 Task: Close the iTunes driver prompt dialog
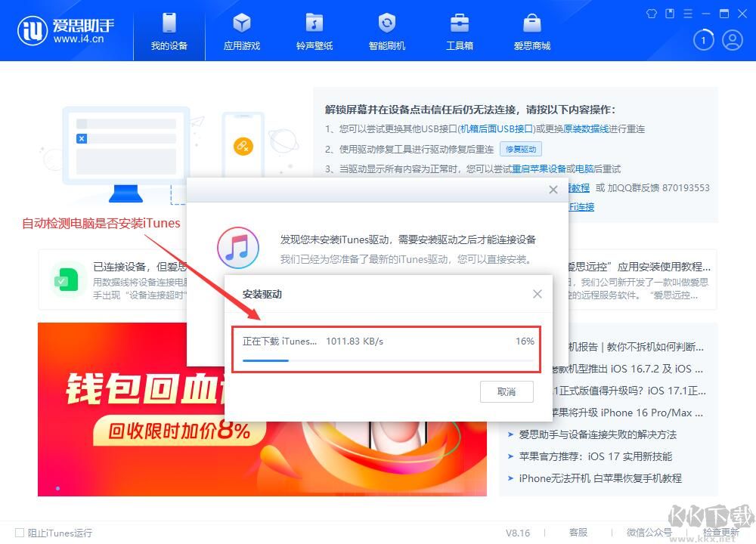[x=553, y=190]
